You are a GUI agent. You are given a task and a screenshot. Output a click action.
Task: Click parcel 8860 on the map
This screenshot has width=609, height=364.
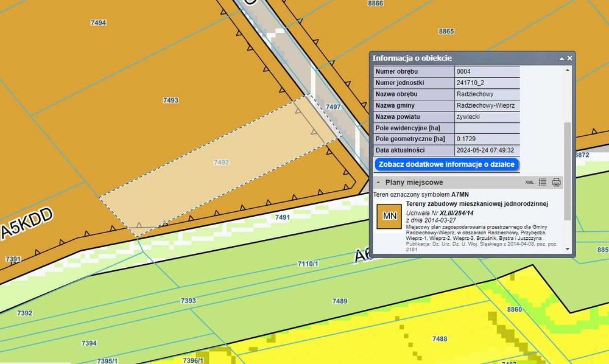pos(515,309)
